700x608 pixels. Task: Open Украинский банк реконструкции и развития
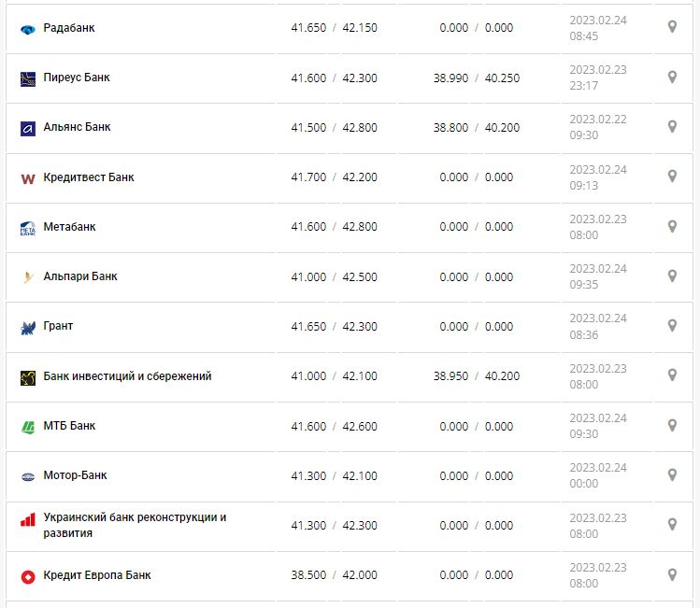click(x=135, y=525)
